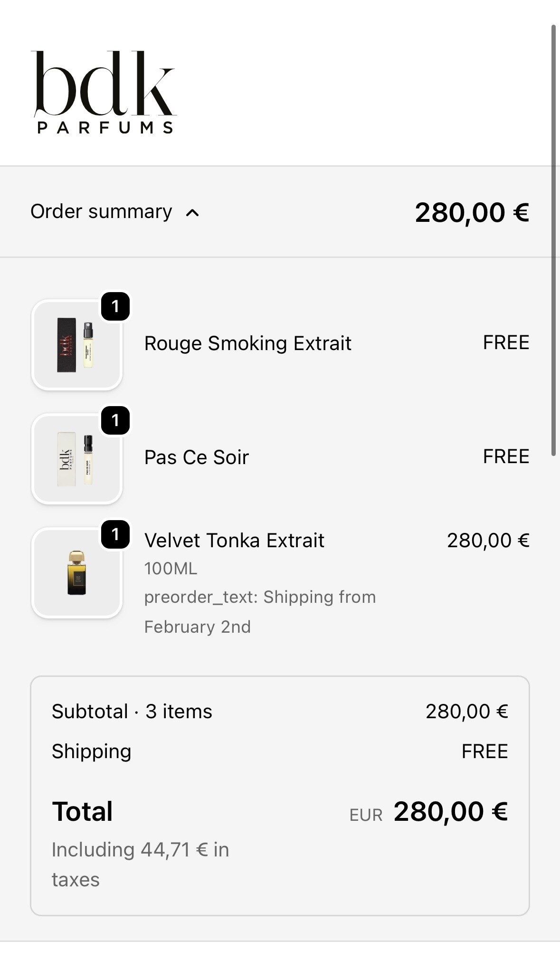
Task: Click the Velvet Tonka Extrait item price
Action: (x=488, y=541)
